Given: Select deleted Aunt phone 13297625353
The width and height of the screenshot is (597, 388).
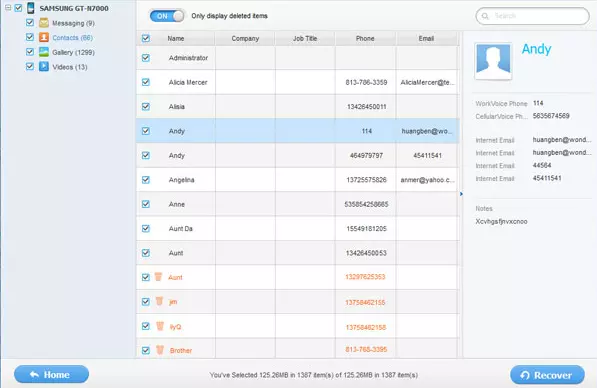Looking at the screenshot, I should [x=365, y=277].
